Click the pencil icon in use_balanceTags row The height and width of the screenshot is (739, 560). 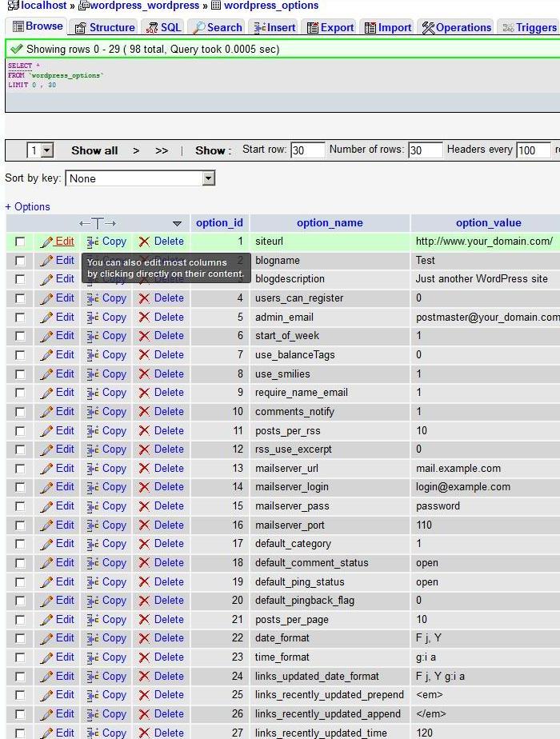(46, 355)
